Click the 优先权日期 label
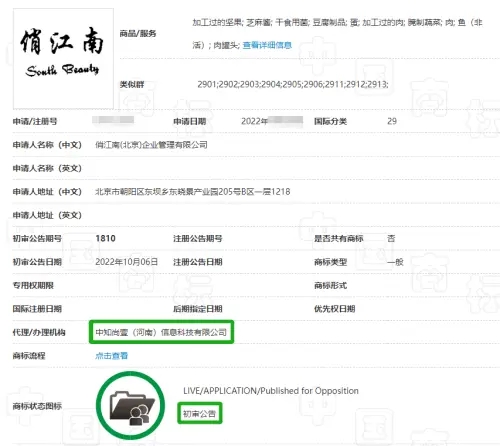The height and width of the screenshot is (446, 500). click(x=334, y=309)
